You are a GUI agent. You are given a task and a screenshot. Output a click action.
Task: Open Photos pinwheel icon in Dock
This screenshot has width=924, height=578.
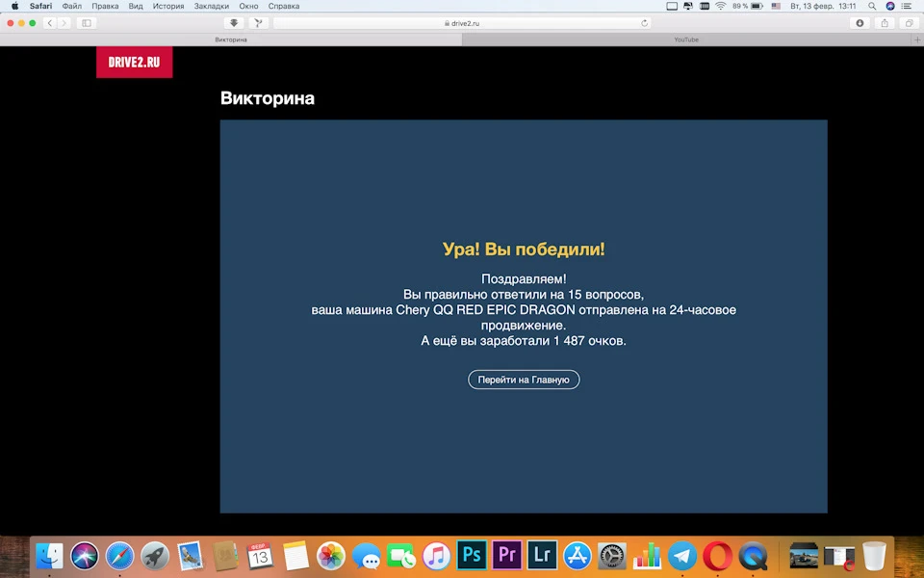coord(330,556)
